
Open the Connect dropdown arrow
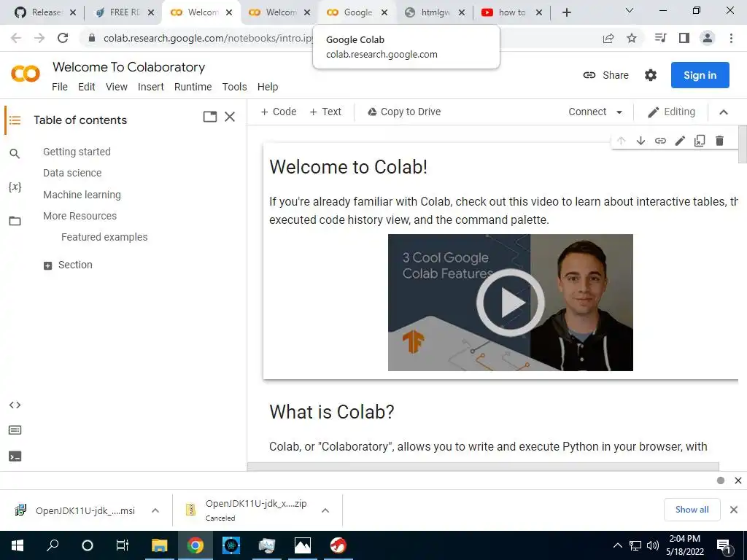point(619,112)
